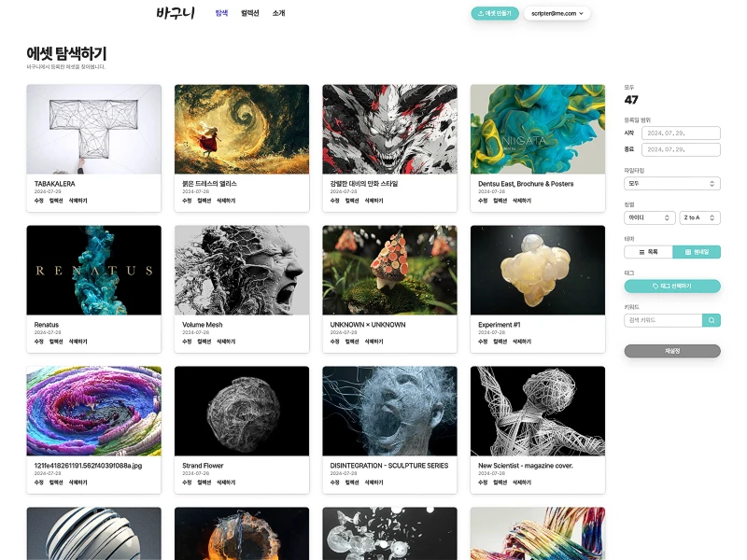The image size is (747, 560).
Task: Click 삭제하기 on the .jpg filename card
Action: (78, 483)
